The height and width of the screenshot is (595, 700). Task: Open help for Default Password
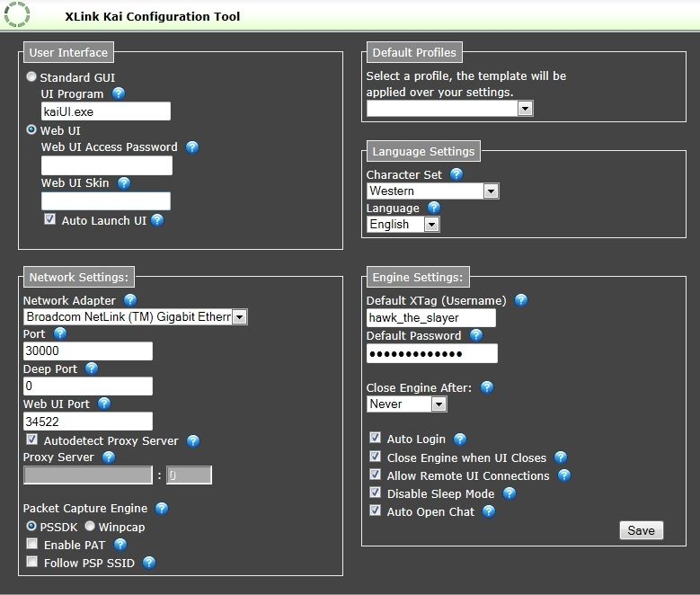click(x=476, y=335)
